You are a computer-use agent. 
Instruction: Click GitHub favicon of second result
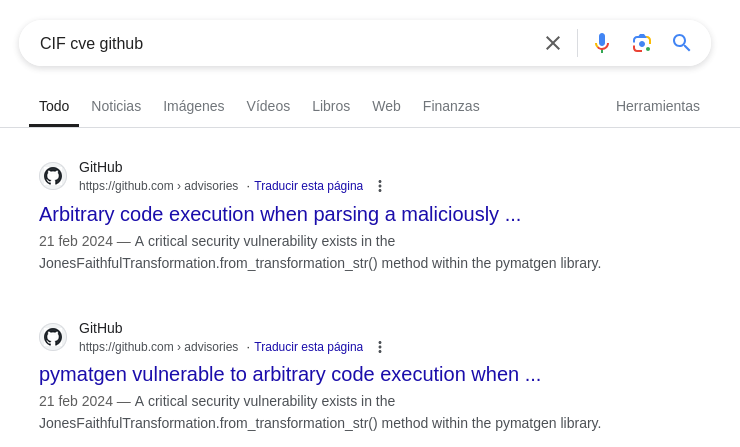(53, 337)
